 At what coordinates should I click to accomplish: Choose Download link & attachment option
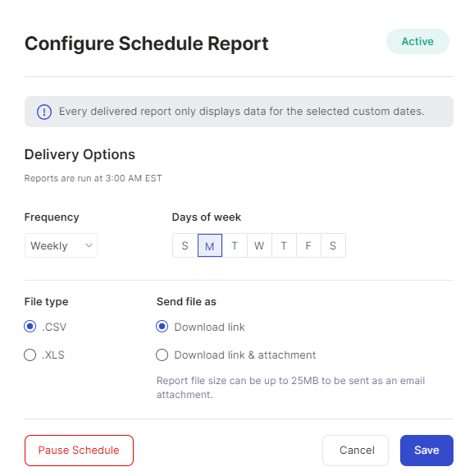click(162, 355)
